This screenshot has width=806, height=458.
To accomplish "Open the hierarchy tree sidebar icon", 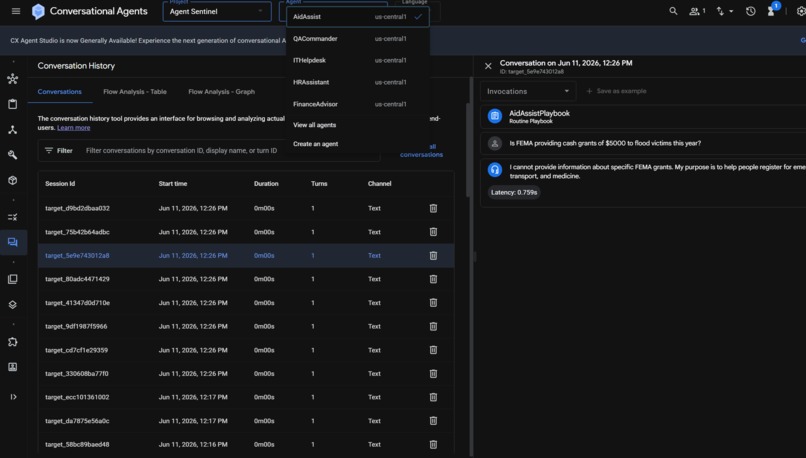I will [x=13, y=130].
